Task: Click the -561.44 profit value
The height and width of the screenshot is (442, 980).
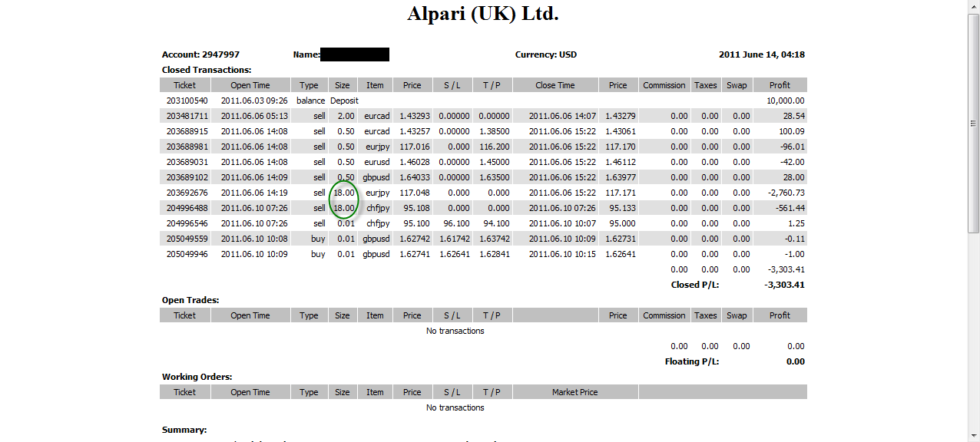Action: pyautogui.click(x=790, y=208)
